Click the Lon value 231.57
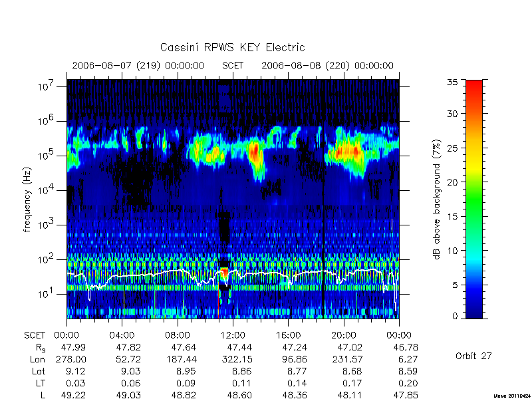Screen dimensions: 532x399 pyautogui.click(x=348, y=359)
